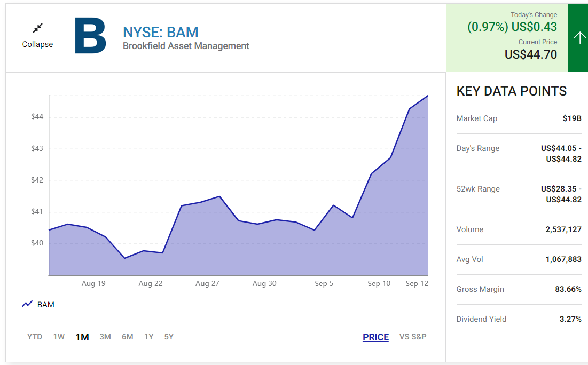Click the Sep 5 x-axis label
Viewport: 588px width, 365px height.
pyautogui.click(x=324, y=284)
